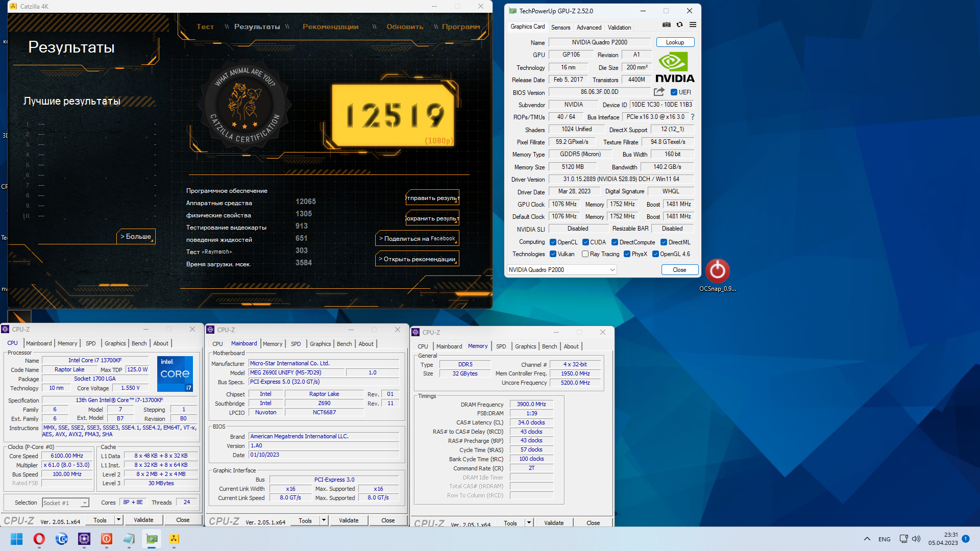Click the Intel Core i7 logo in CPU-Z
980x551 pixels.
pos(175,374)
